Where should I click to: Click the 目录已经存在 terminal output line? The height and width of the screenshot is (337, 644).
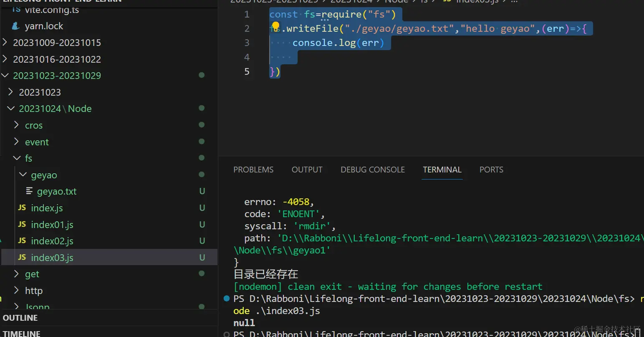266,274
